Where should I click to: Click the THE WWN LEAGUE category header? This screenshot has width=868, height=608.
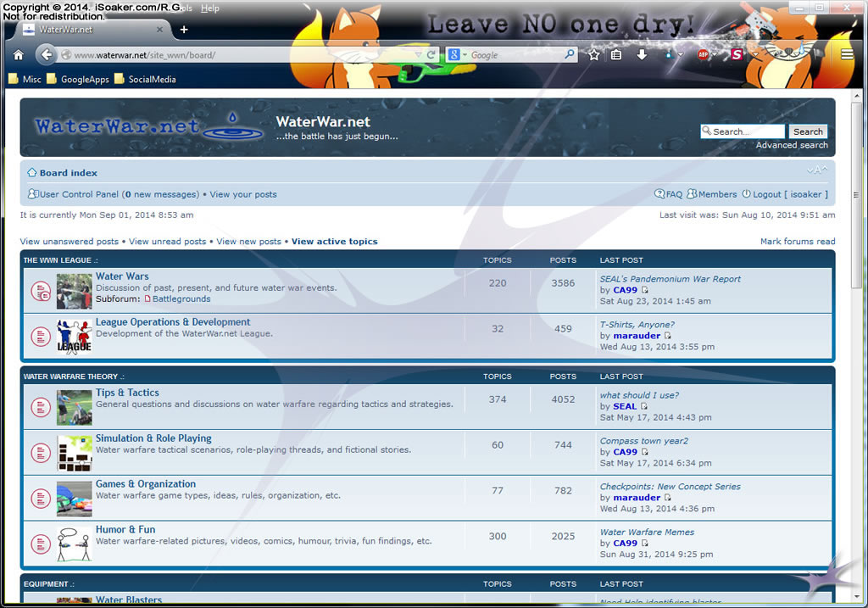[57, 260]
